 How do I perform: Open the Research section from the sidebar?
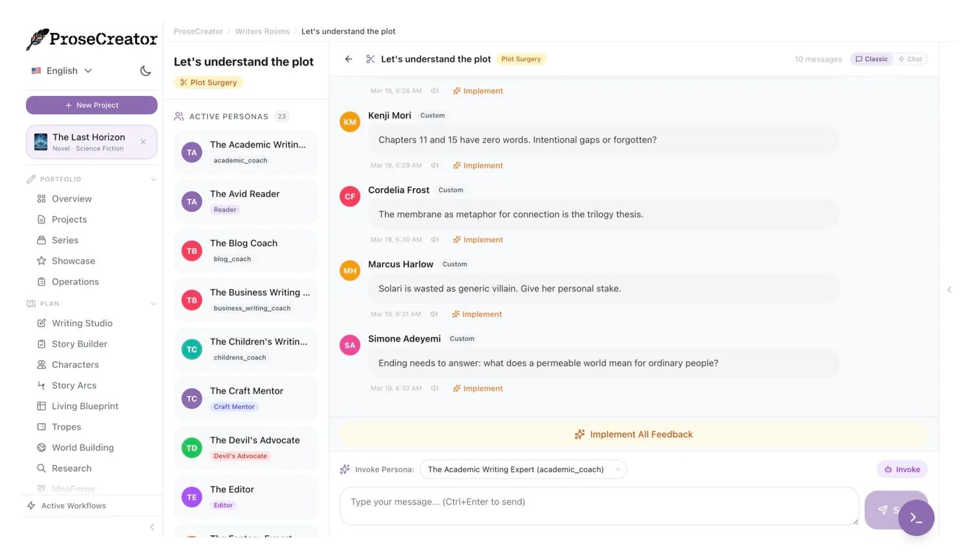[x=71, y=468]
